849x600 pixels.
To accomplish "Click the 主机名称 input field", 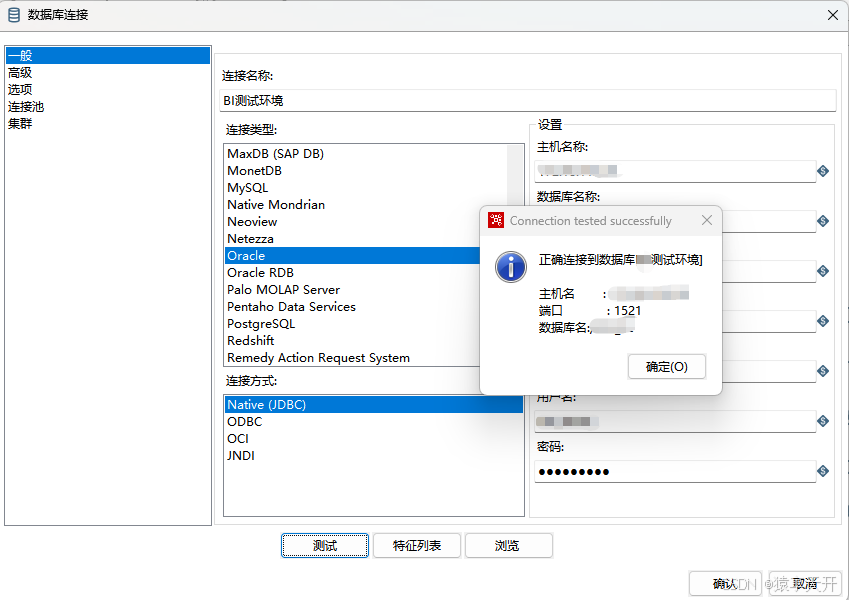I will point(675,171).
